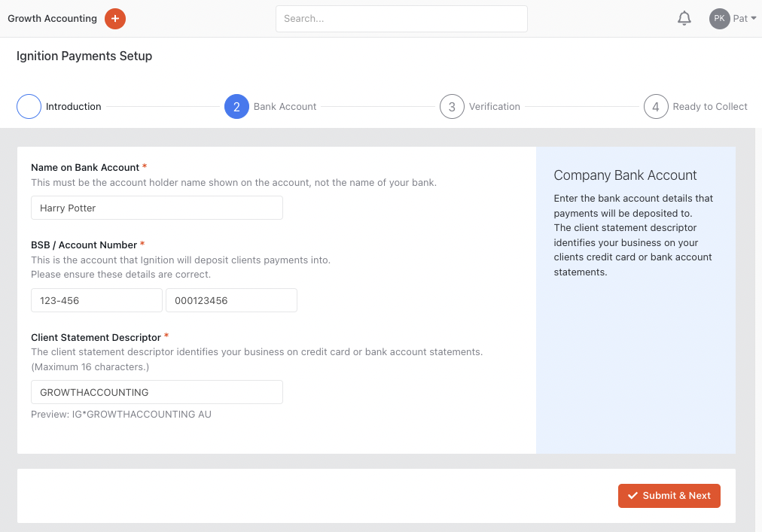The width and height of the screenshot is (762, 532).
Task: Select the step 2 Bank Account circle
Action: 236,107
